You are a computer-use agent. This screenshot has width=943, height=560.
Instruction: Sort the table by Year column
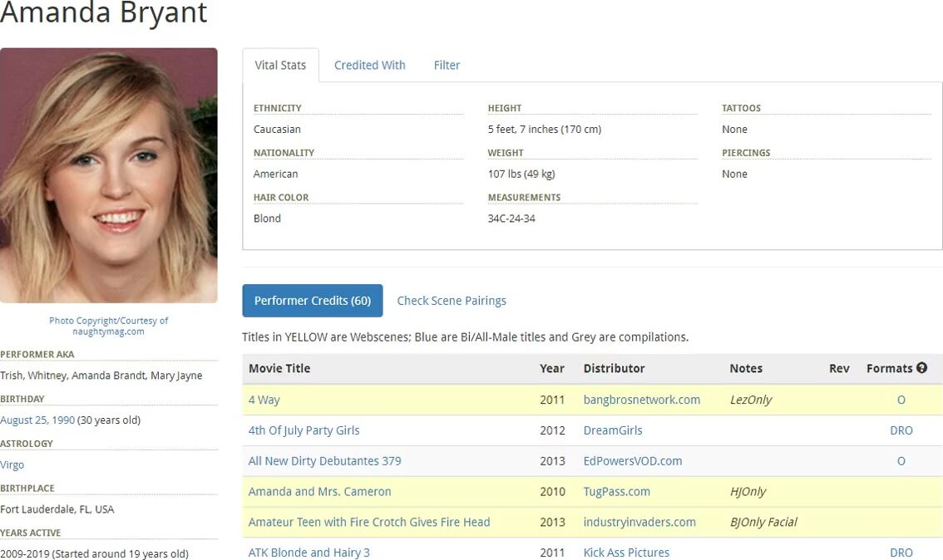pyautogui.click(x=551, y=368)
